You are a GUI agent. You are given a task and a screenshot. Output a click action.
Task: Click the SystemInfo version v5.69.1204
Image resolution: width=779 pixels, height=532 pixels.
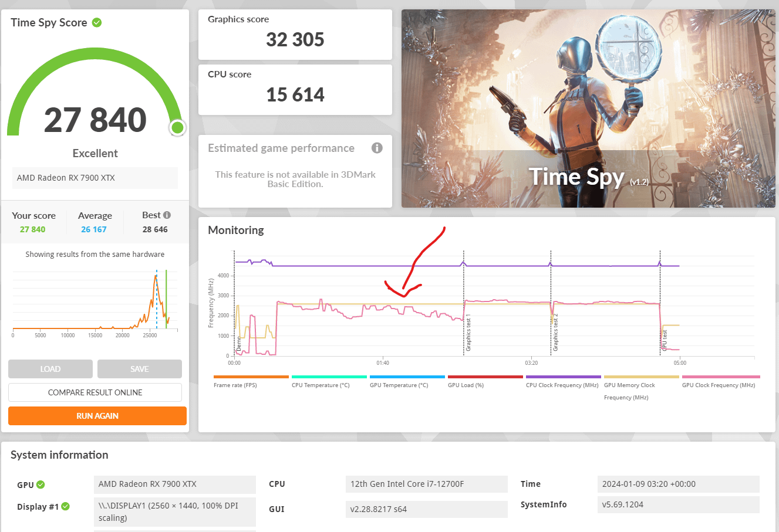click(679, 504)
